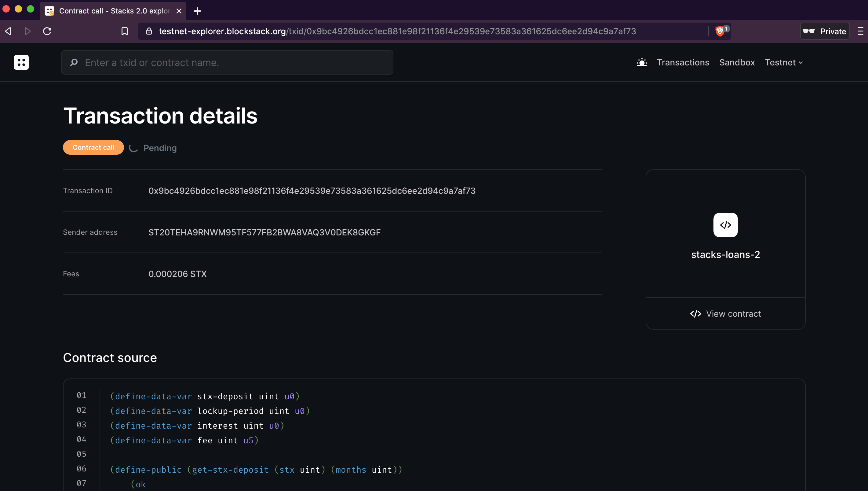Open a new browser tab
Image resolution: width=868 pixels, height=491 pixels.
pyautogui.click(x=197, y=11)
